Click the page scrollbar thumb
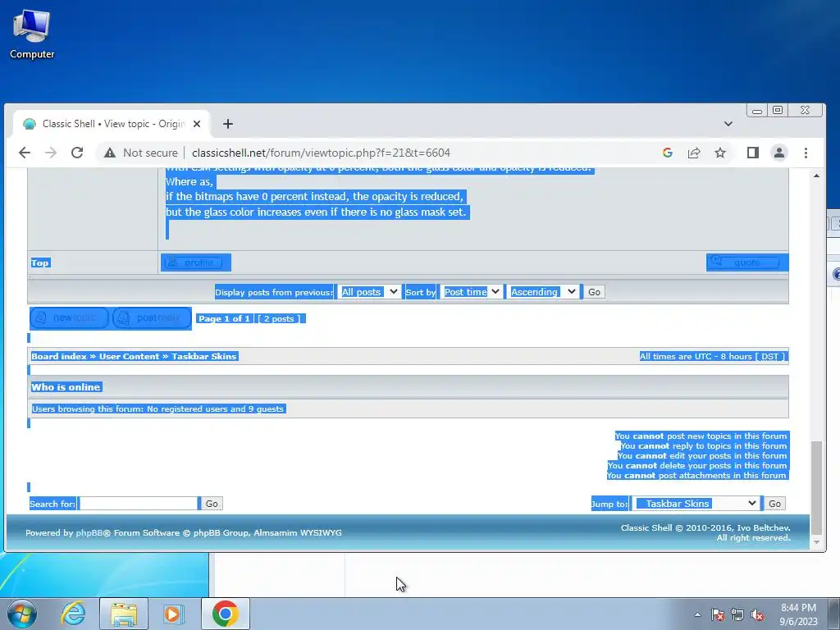The image size is (840, 630). 816,487
